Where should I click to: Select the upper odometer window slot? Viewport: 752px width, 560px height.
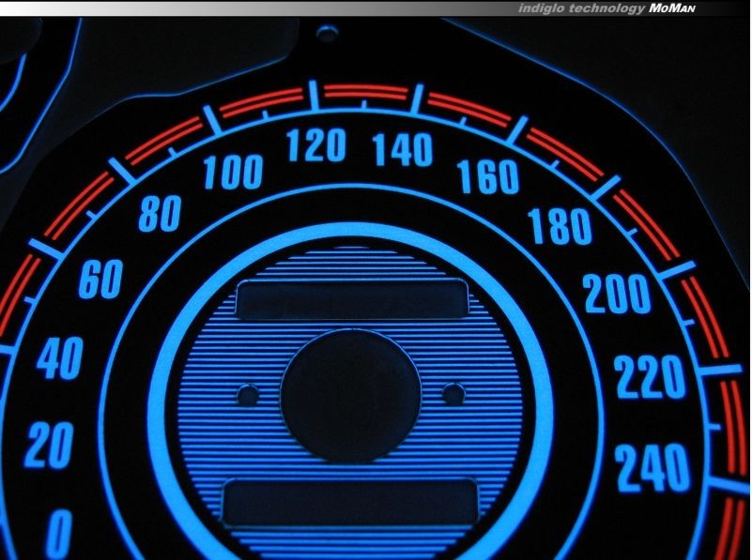[x=352, y=300]
